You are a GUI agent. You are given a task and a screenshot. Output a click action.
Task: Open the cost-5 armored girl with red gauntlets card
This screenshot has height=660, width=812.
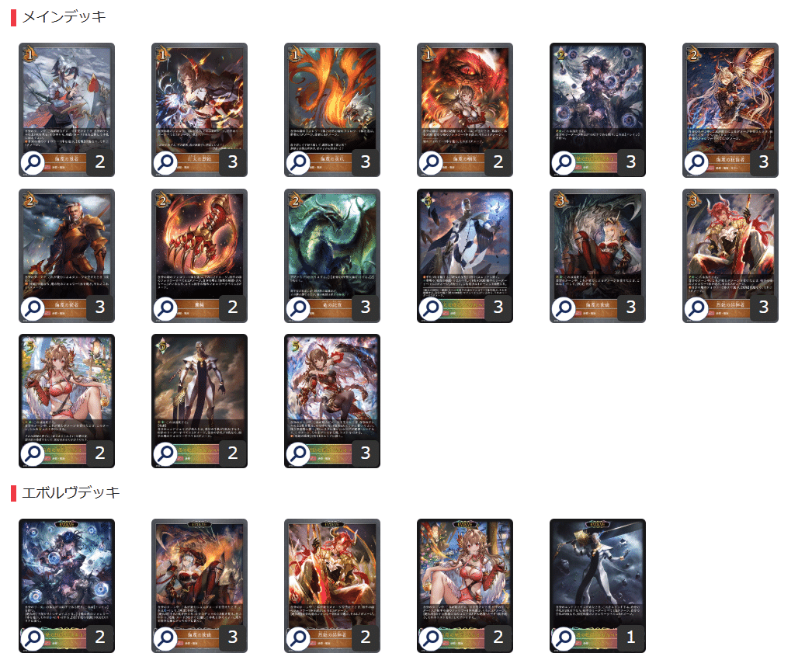(332, 401)
